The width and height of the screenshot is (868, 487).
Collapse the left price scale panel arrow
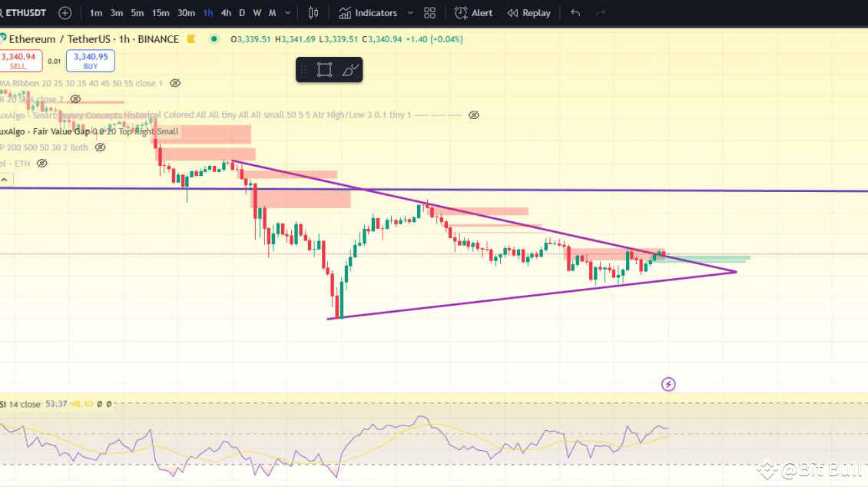tap(5, 178)
